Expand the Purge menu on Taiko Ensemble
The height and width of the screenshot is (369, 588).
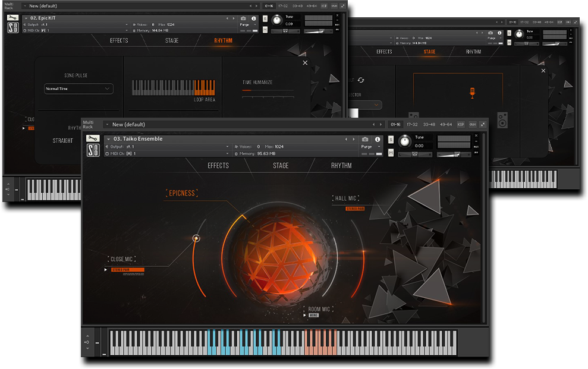370,146
